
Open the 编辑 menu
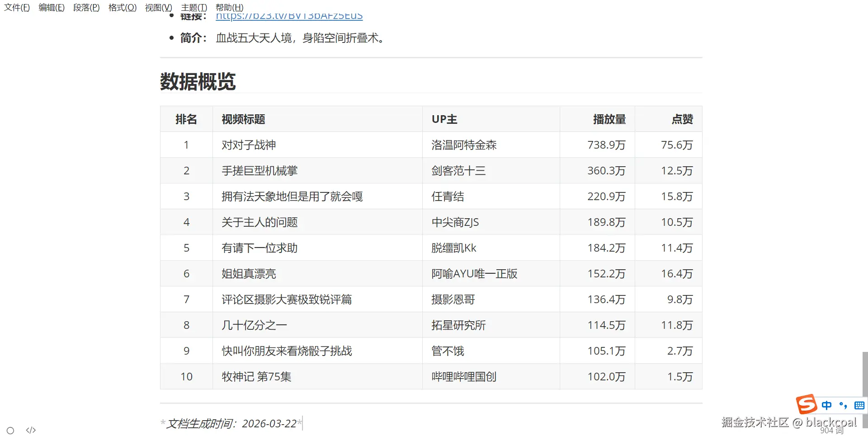pyautogui.click(x=51, y=7)
